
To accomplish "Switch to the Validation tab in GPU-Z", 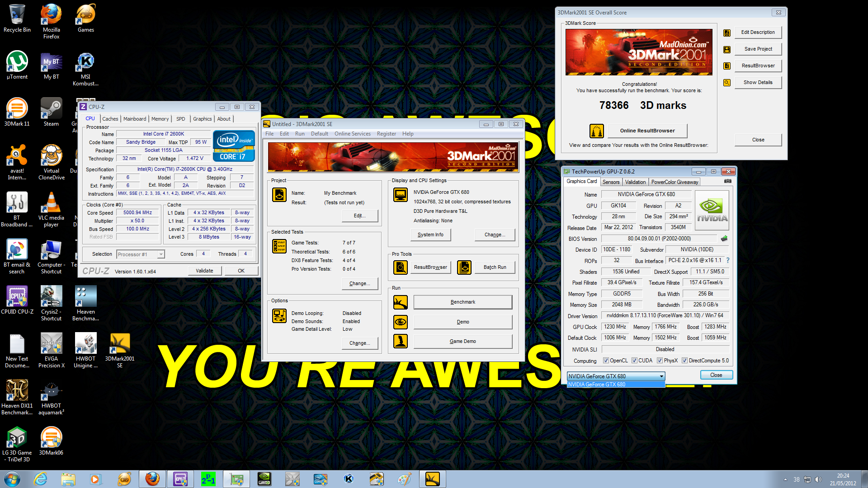I will (x=635, y=182).
